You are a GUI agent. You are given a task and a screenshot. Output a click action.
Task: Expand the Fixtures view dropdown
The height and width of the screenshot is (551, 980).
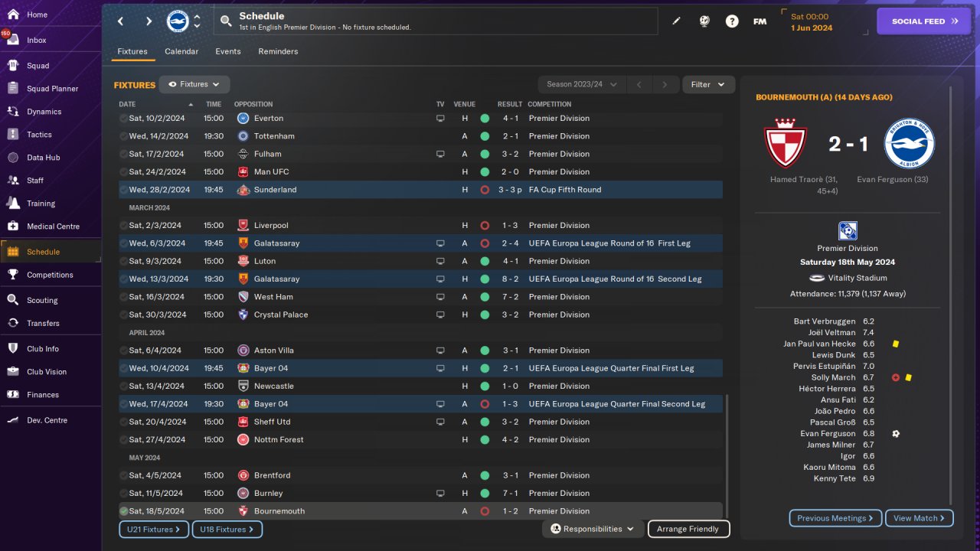pyautogui.click(x=194, y=85)
